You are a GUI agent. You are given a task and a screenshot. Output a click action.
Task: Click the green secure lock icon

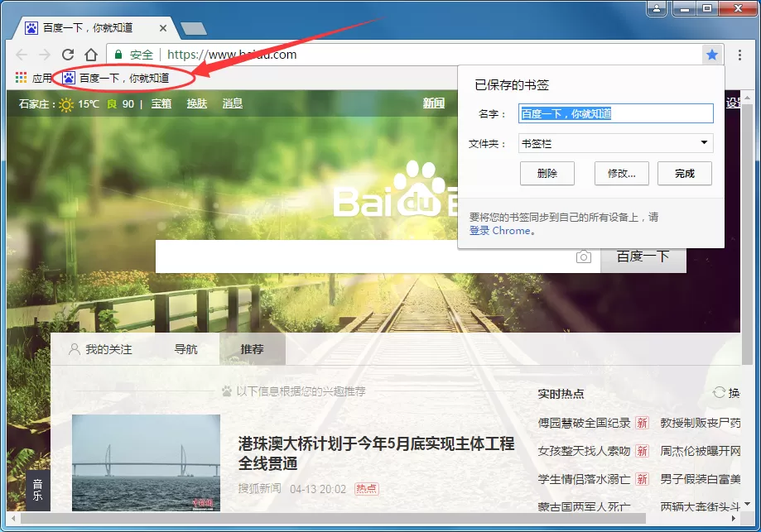[x=118, y=55]
